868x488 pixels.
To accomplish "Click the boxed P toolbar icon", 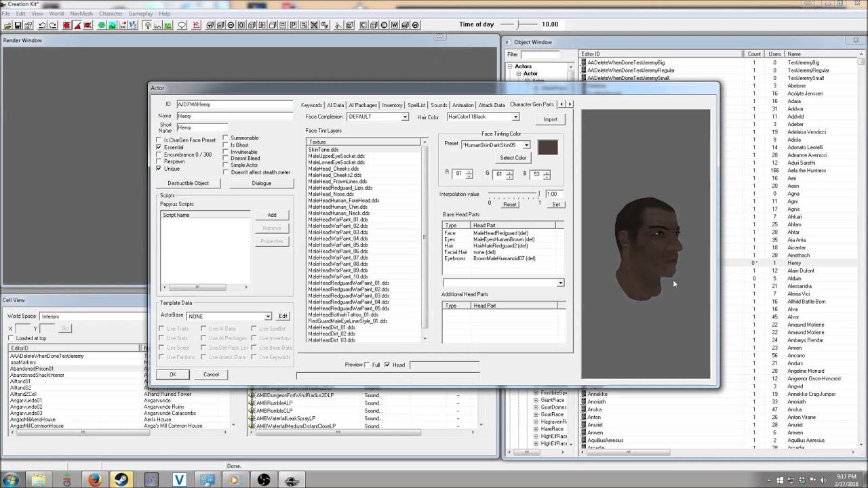I will click(x=293, y=25).
